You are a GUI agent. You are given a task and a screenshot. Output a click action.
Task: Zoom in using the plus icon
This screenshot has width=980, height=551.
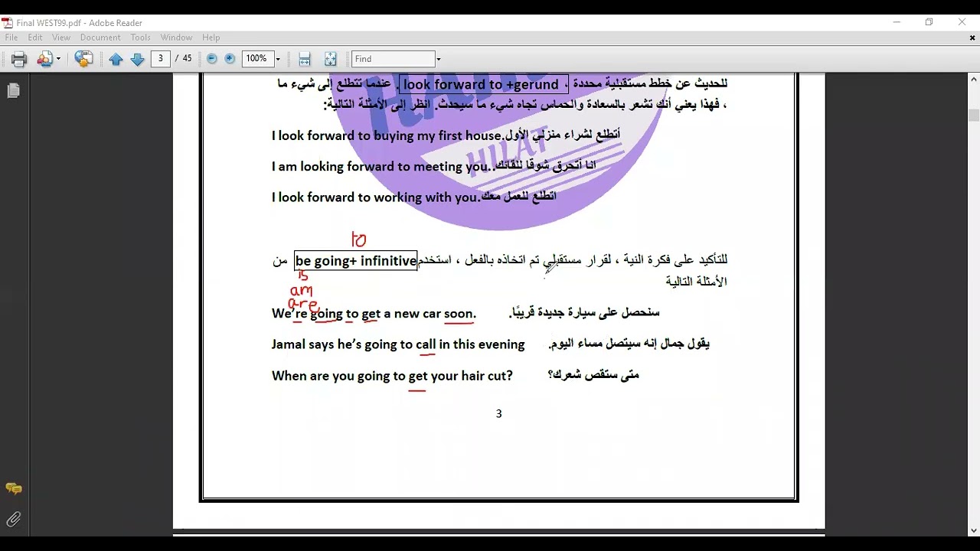click(x=229, y=59)
